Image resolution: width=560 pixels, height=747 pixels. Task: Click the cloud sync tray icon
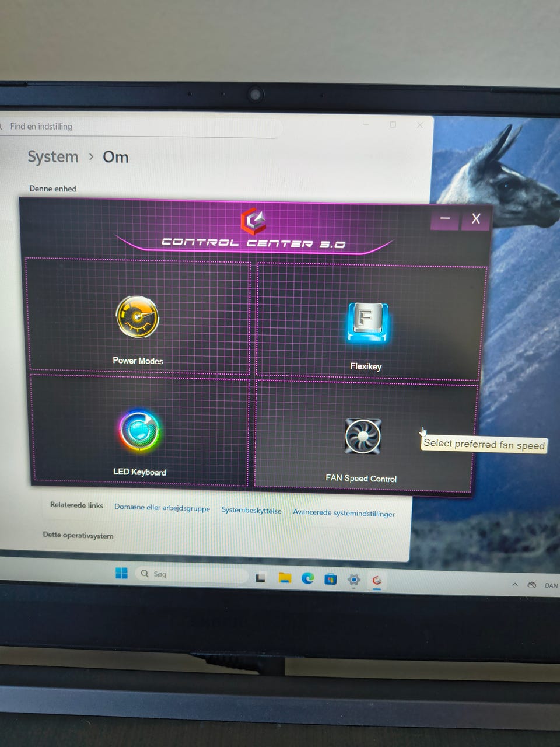tap(531, 585)
